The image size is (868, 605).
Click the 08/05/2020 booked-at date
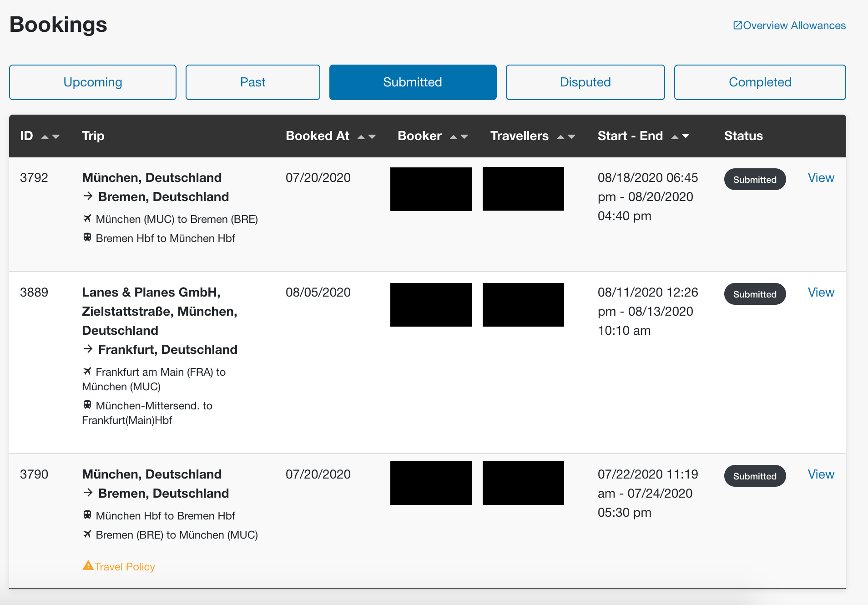point(318,292)
